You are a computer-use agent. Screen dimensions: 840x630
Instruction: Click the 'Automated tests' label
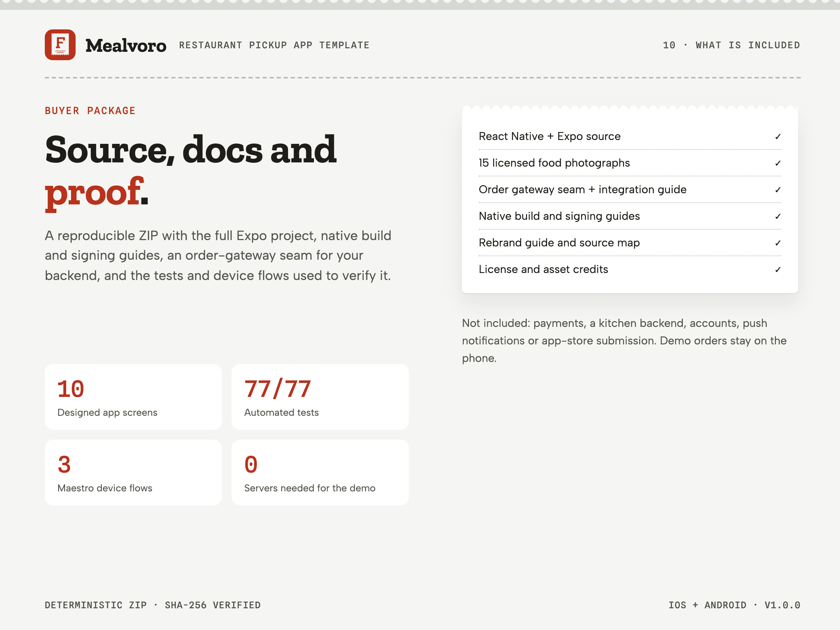point(281,412)
